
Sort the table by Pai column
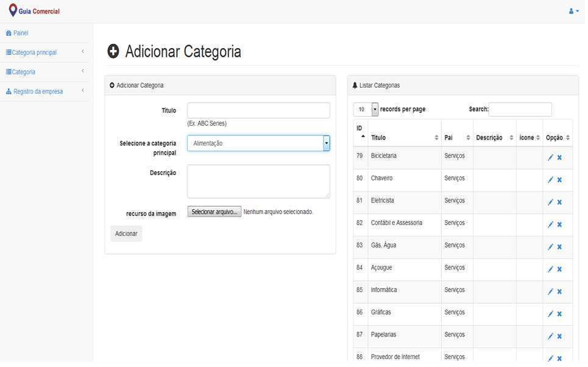click(456, 138)
